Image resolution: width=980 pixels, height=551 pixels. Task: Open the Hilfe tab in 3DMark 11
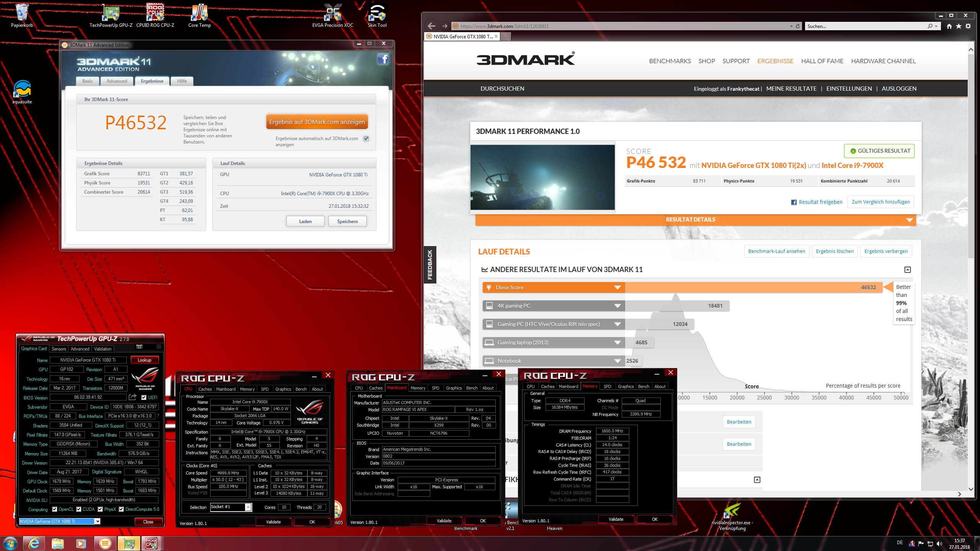click(182, 81)
